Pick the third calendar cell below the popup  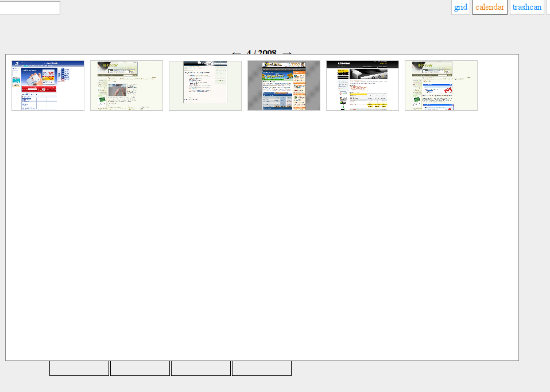[201, 368]
